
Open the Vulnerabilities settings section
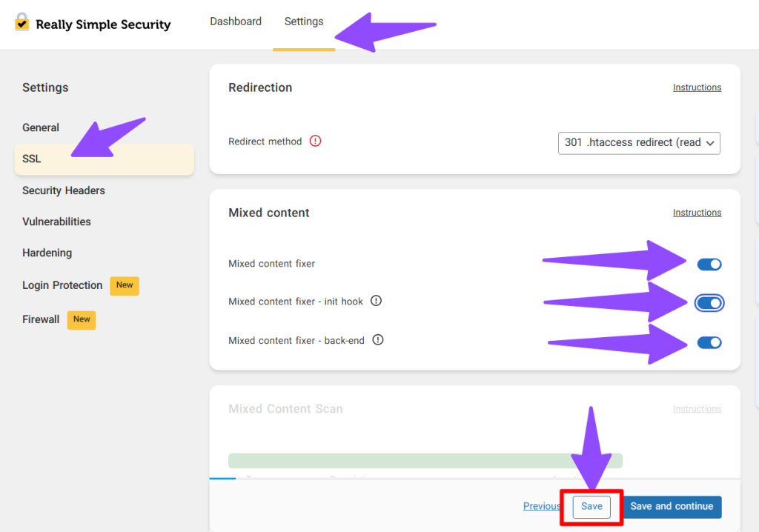[x=56, y=222]
